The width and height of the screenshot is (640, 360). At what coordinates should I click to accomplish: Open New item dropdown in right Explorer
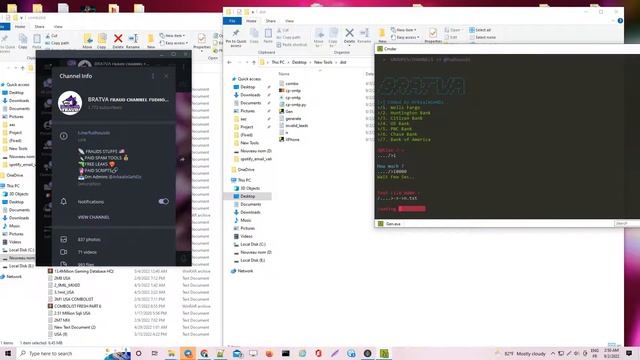[x=403, y=30]
